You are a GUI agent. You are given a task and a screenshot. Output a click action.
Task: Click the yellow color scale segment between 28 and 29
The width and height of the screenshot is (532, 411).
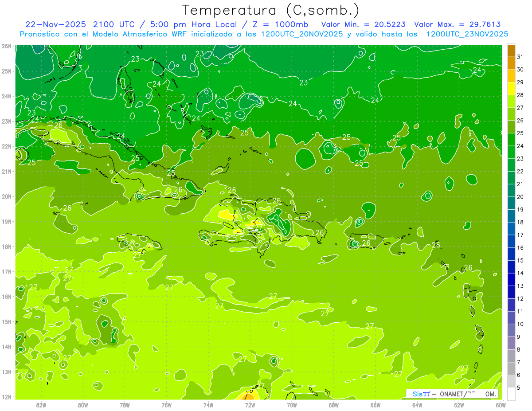point(511,88)
